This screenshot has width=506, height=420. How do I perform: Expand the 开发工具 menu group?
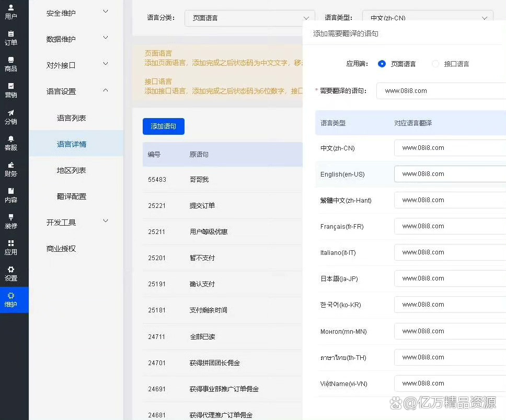tap(76, 222)
